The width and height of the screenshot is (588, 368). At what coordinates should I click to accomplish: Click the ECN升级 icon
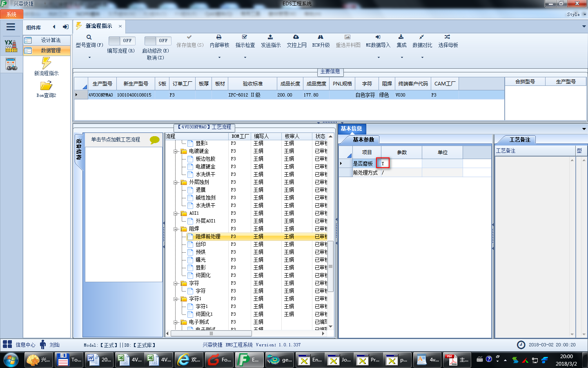321,37
